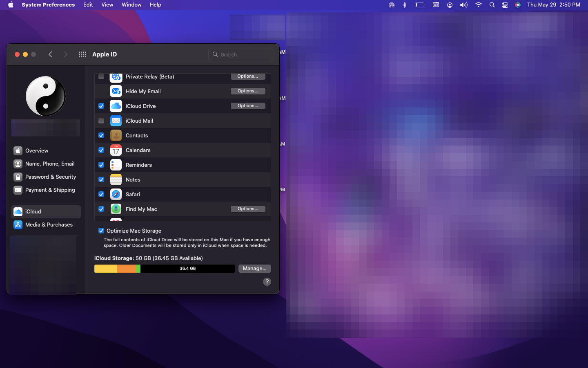Go back using the left chevron arrow
The image size is (588, 368).
(50, 54)
